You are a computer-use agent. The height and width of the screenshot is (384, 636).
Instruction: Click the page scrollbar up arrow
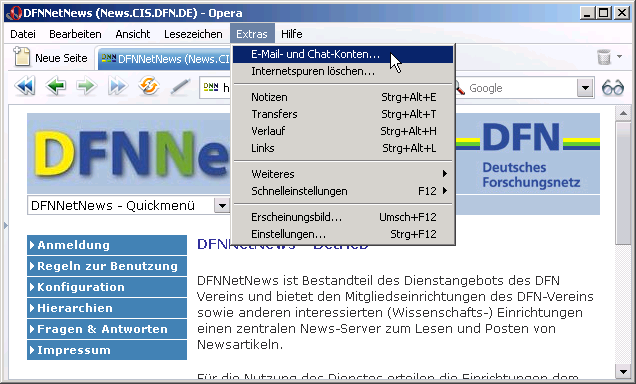623,113
